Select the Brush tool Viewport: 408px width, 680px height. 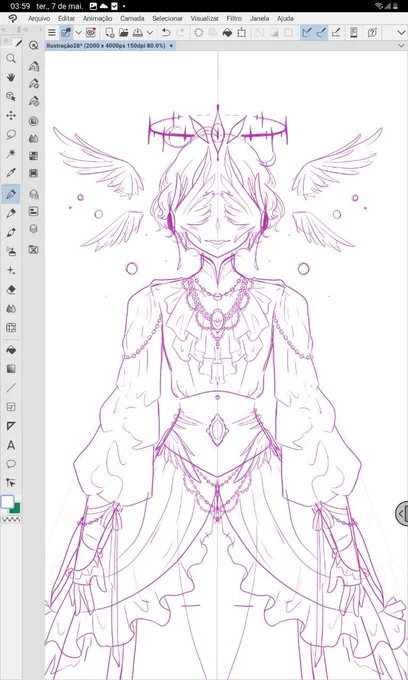(x=11, y=232)
